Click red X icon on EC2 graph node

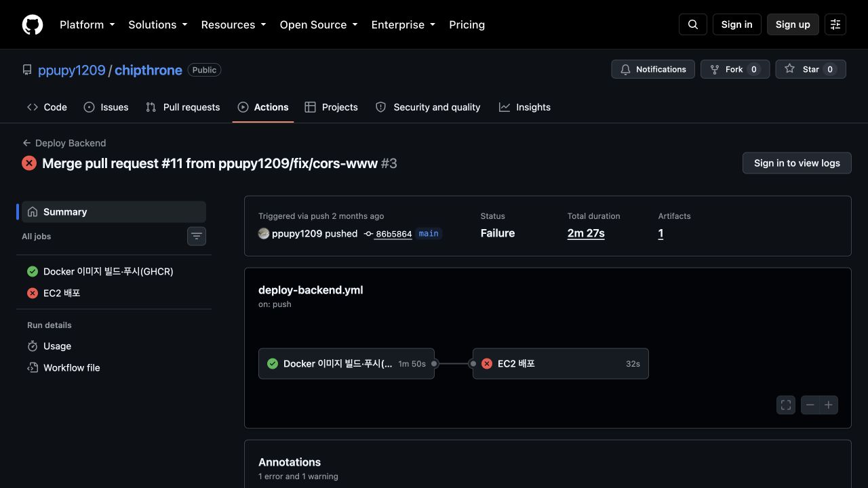click(487, 364)
